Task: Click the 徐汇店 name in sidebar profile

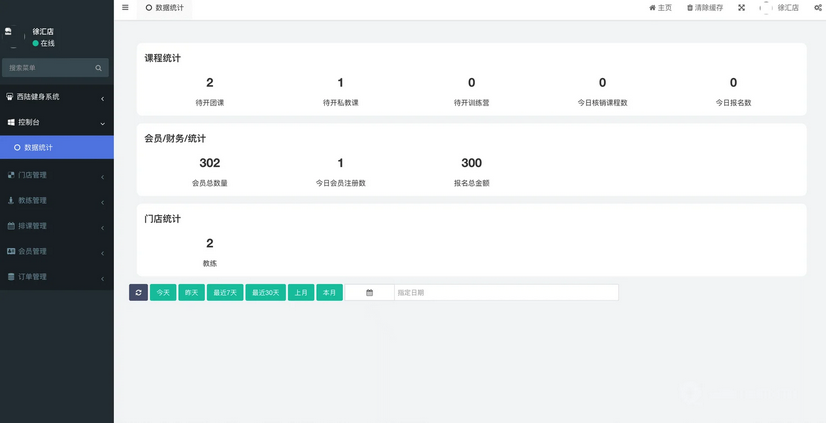Action: point(43,32)
